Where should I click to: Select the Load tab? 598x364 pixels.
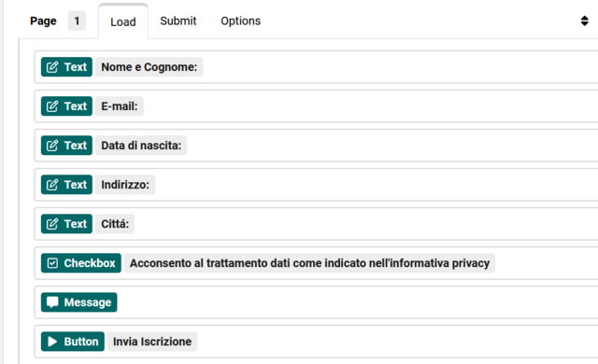click(x=123, y=21)
